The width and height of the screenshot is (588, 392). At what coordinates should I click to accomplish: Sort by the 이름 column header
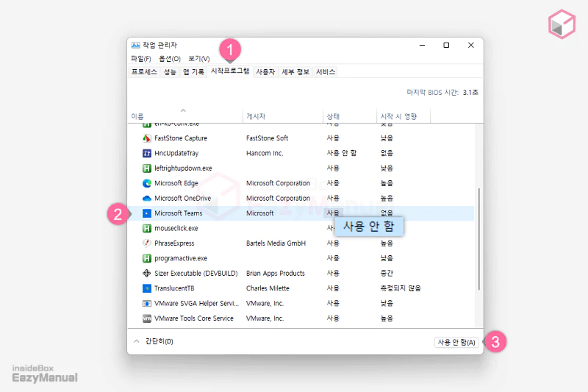[185, 116]
